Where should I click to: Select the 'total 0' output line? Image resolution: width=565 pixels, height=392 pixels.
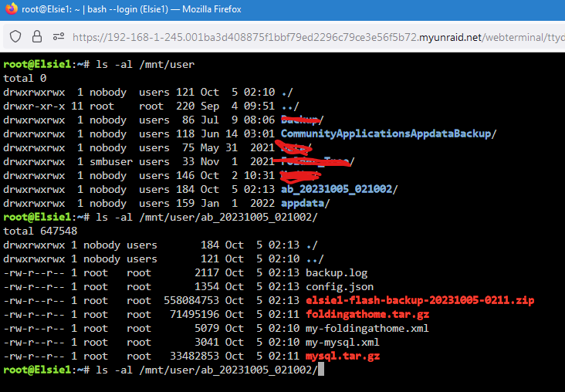25,78
